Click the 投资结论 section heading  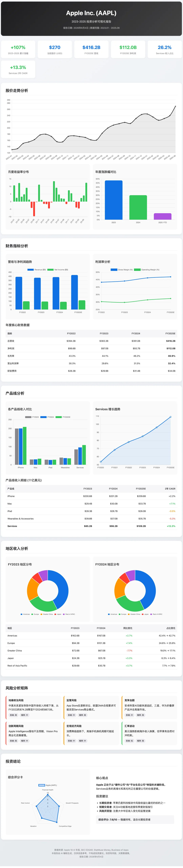pos(13,761)
